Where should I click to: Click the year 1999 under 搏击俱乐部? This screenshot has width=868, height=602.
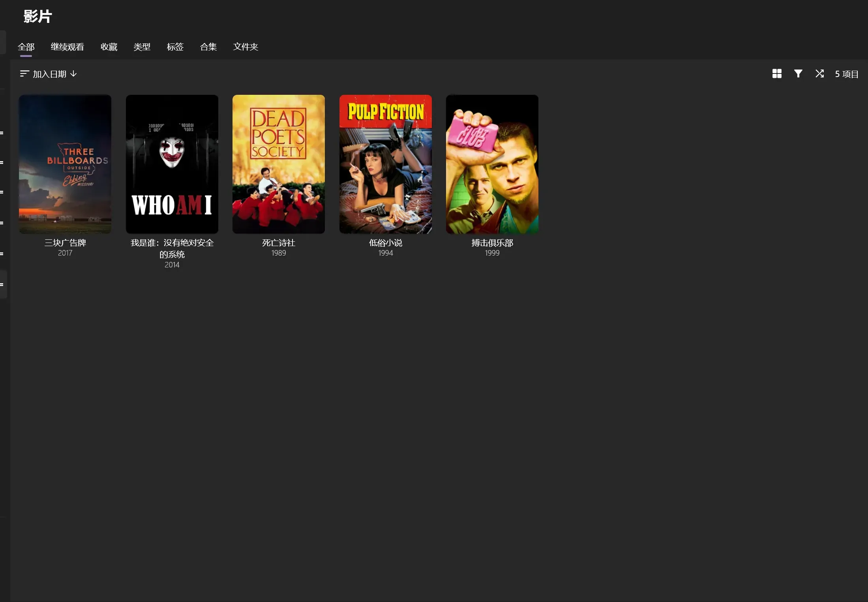coord(492,253)
